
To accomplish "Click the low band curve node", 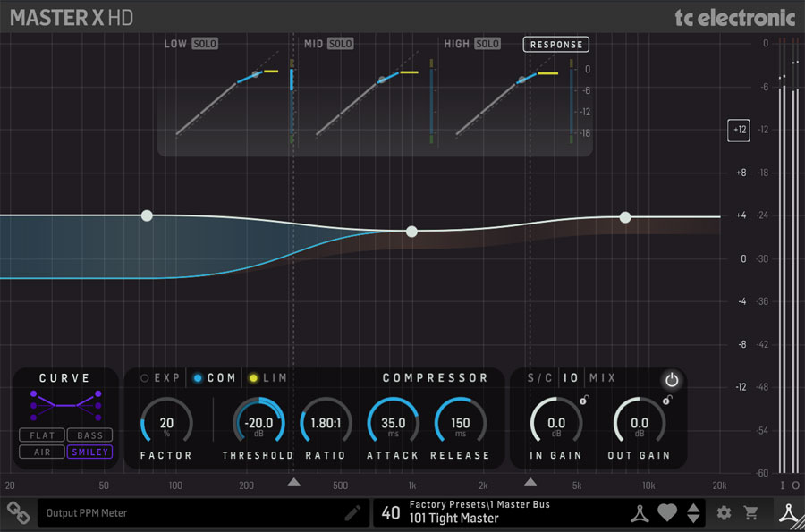I will tap(147, 215).
